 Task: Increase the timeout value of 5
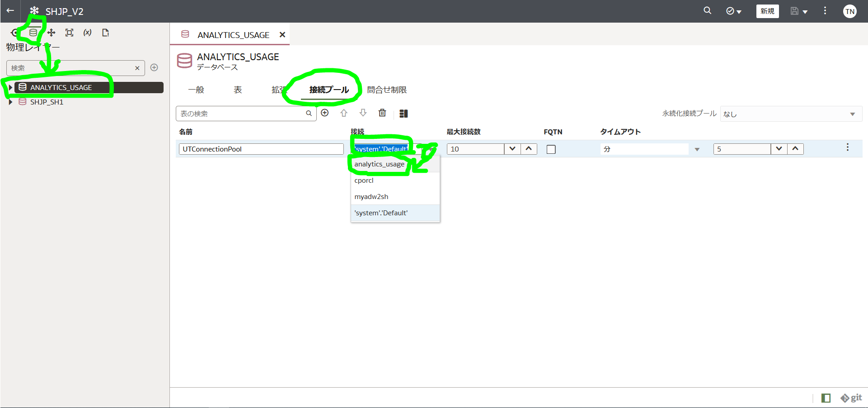(795, 149)
